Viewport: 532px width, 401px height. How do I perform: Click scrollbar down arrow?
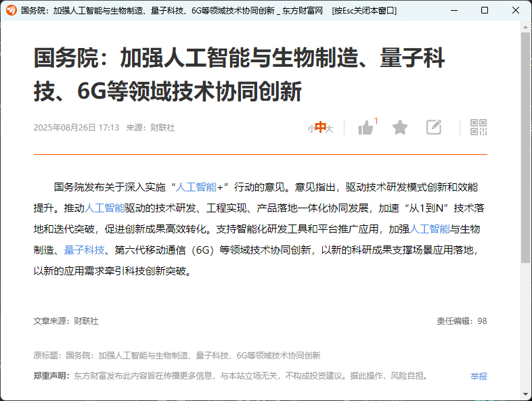tap(525, 394)
